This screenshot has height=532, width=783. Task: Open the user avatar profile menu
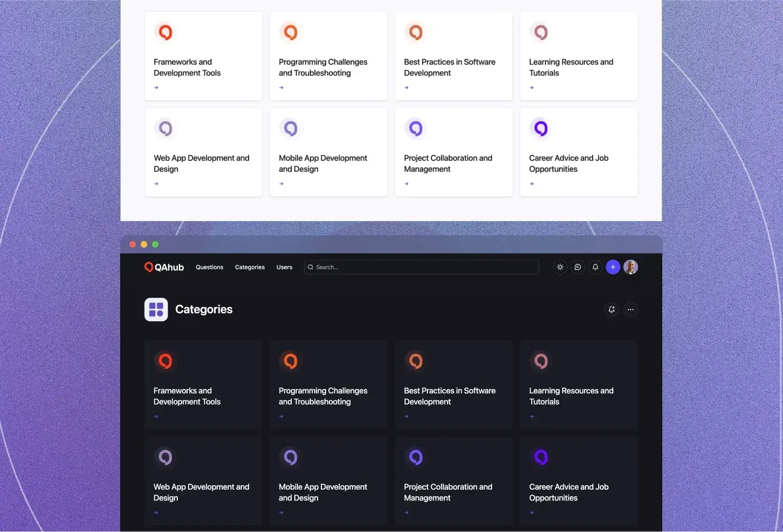631,267
